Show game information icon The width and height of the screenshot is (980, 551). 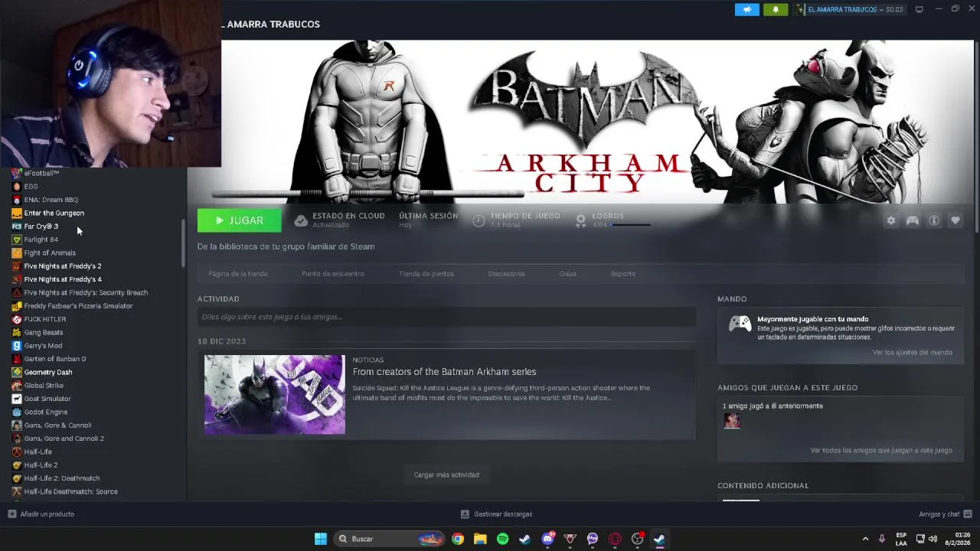pyautogui.click(x=934, y=220)
